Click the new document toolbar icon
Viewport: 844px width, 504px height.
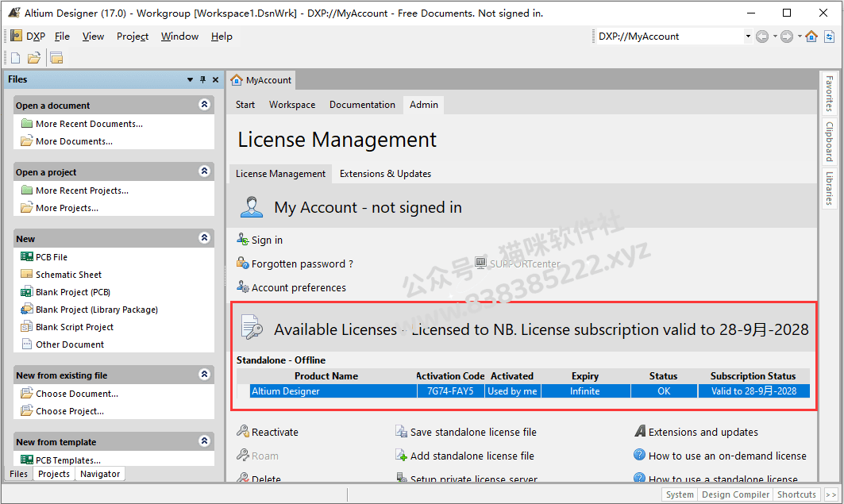(x=16, y=58)
